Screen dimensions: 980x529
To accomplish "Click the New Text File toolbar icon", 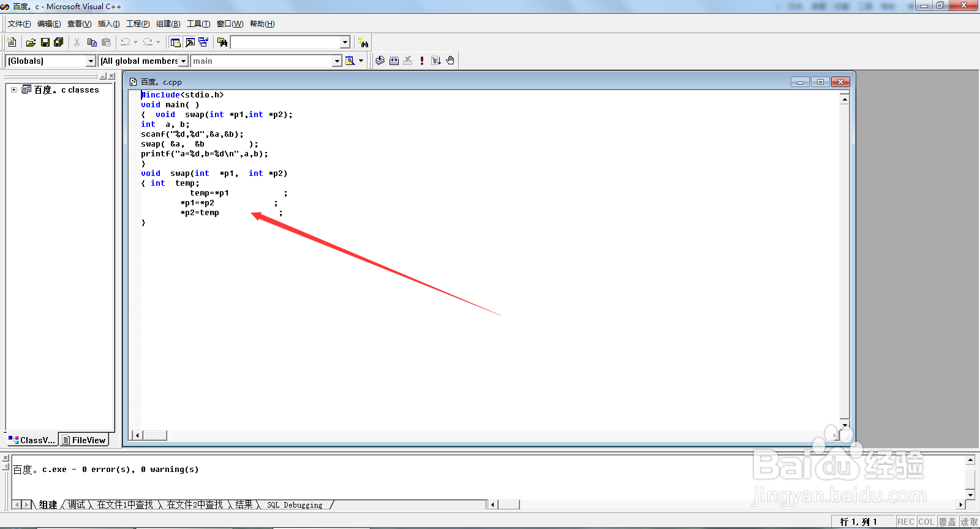I will pyautogui.click(x=12, y=42).
